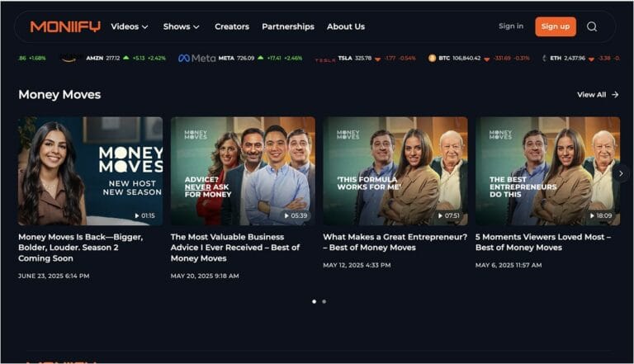Image resolution: width=634 pixels, height=364 pixels.
Task: Click the Sign in link
Action: click(511, 26)
